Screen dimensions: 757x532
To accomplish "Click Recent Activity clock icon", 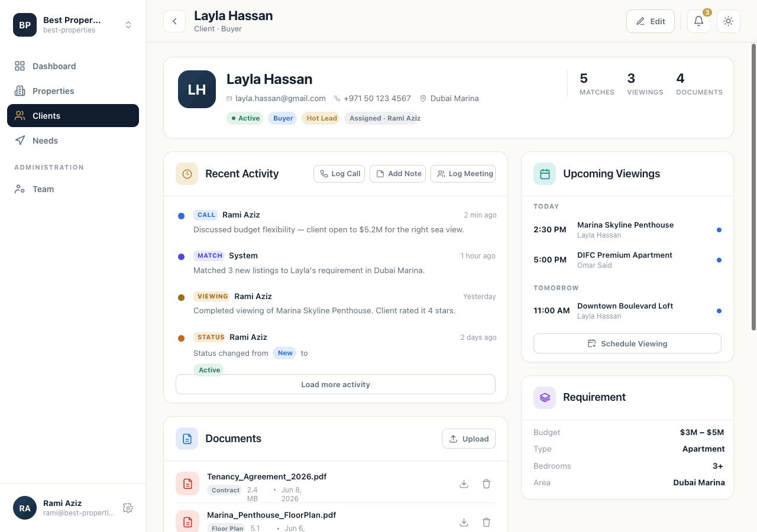I will [187, 174].
